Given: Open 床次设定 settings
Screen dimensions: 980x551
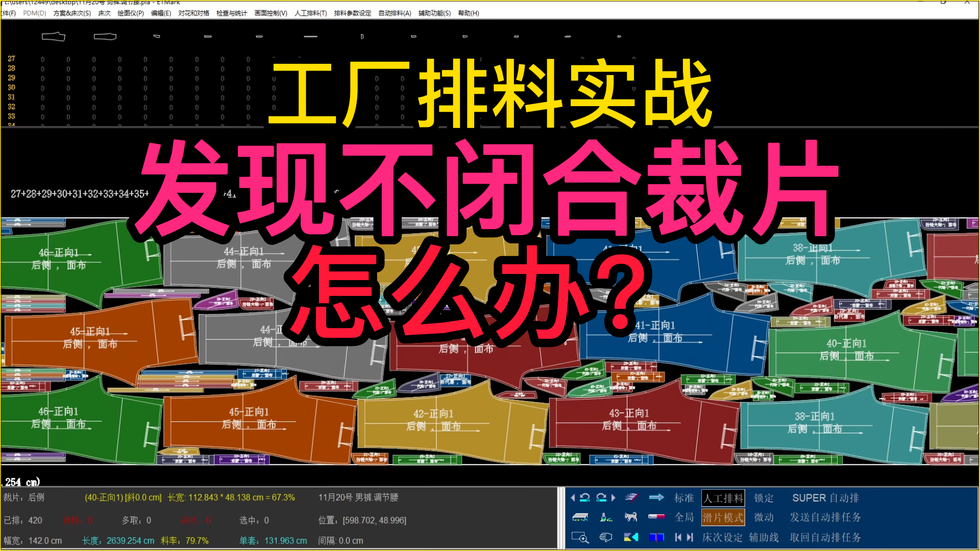Looking at the screenshot, I should tap(722, 537).
